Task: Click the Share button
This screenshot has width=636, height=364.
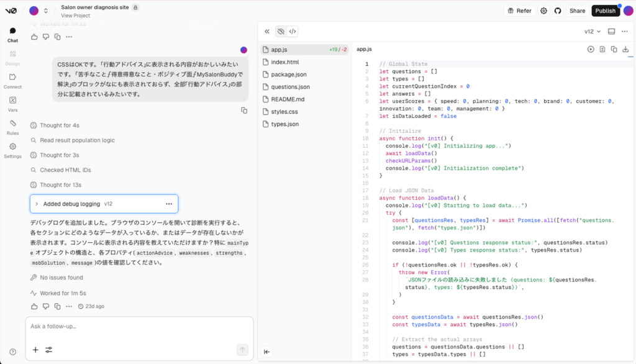Action: point(577,11)
